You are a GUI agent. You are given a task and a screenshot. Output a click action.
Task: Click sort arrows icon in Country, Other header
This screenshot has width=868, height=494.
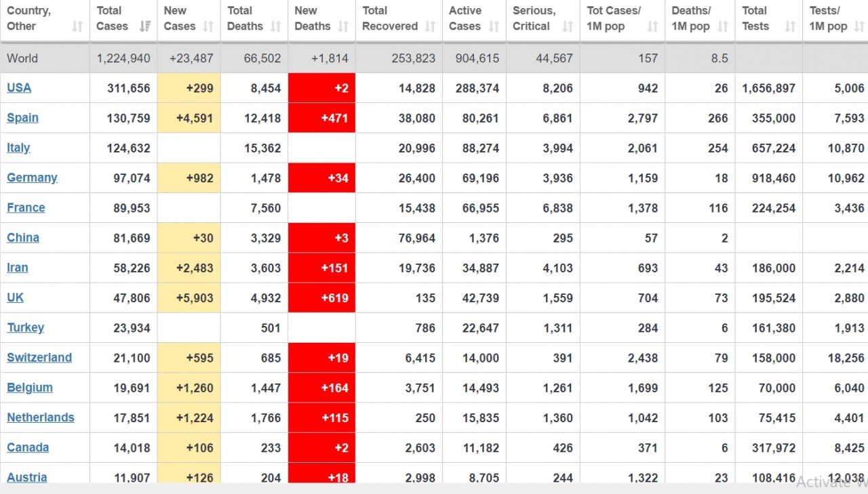click(x=77, y=26)
